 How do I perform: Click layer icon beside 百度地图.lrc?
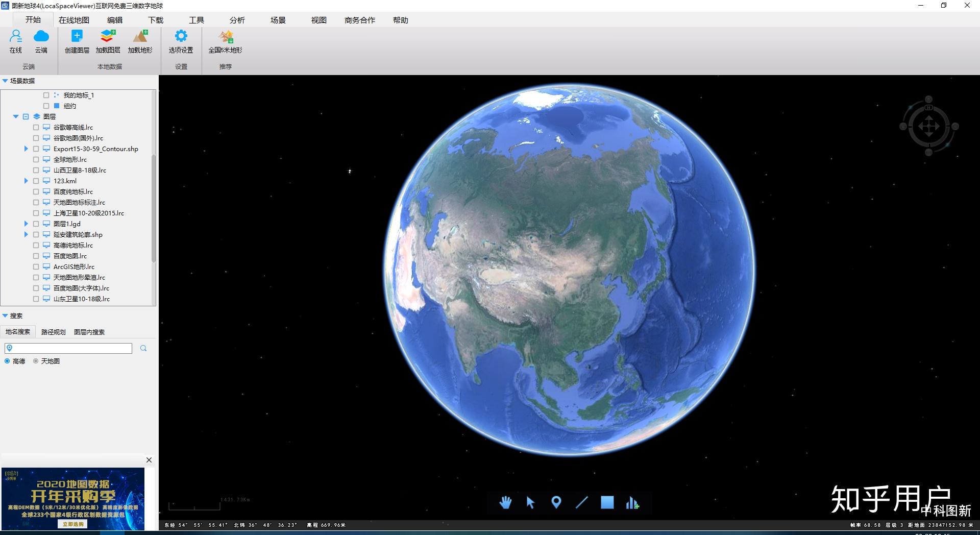(46, 256)
